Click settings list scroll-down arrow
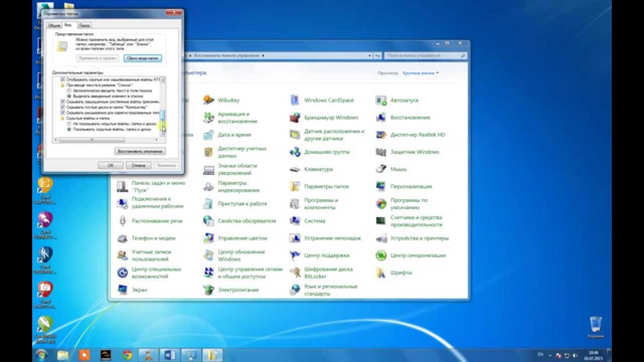The height and width of the screenshot is (362, 644). (x=163, y=134)
